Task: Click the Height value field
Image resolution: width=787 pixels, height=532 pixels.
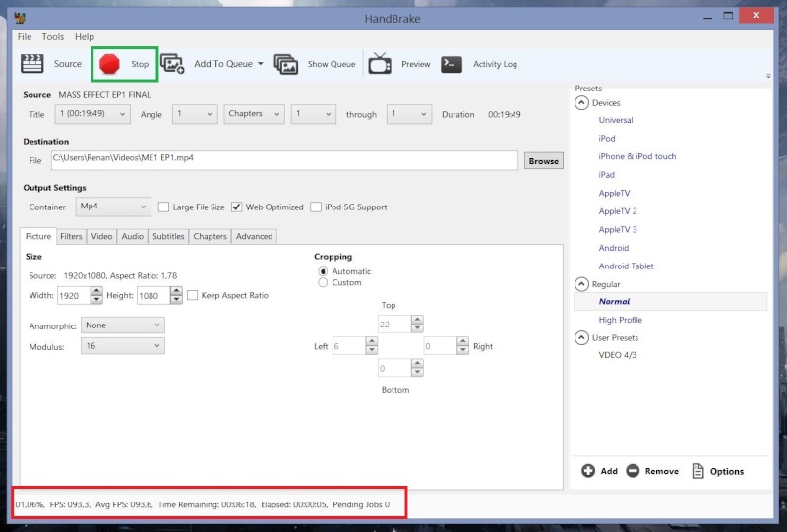Action: [153, 296]
